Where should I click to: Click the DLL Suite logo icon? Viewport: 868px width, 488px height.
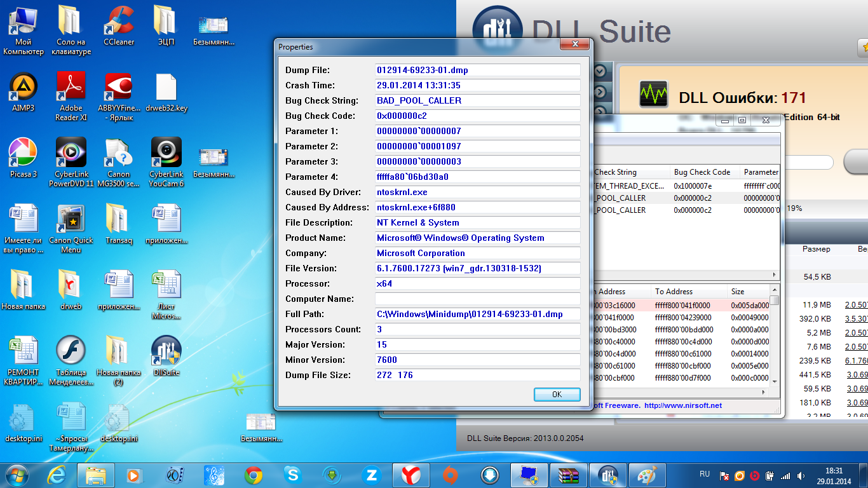coord(498,32)
